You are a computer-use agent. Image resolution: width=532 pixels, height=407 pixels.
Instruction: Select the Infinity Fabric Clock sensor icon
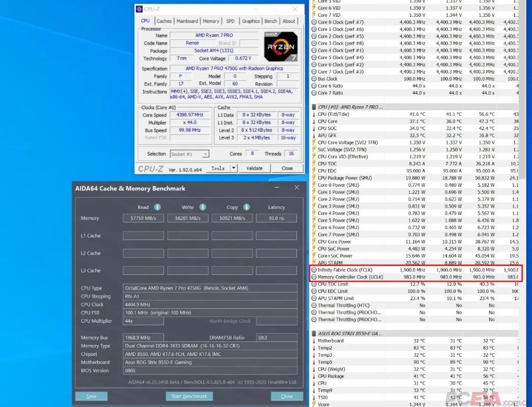[x=314, y=270]
